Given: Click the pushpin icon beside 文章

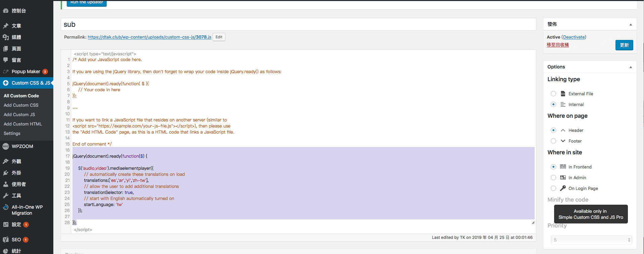Looking at the screenshot, I should tap(6, 26).
